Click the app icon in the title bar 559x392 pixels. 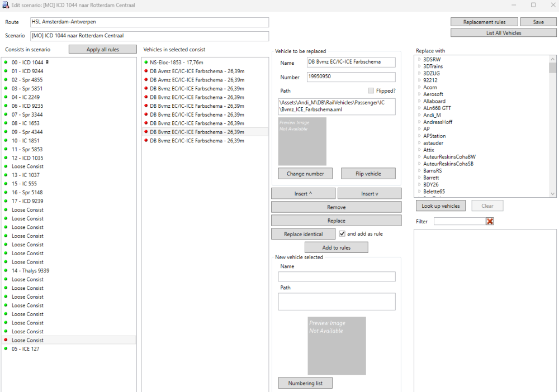tap(6, 5)
